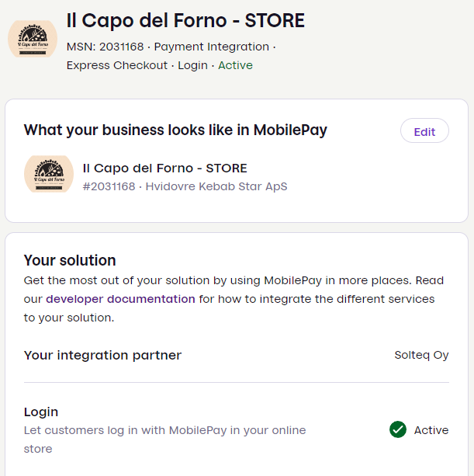The height and width of the screenshot is (476, 474).
Task: Click the 'What your business looks like' heading
Action: 175,130
